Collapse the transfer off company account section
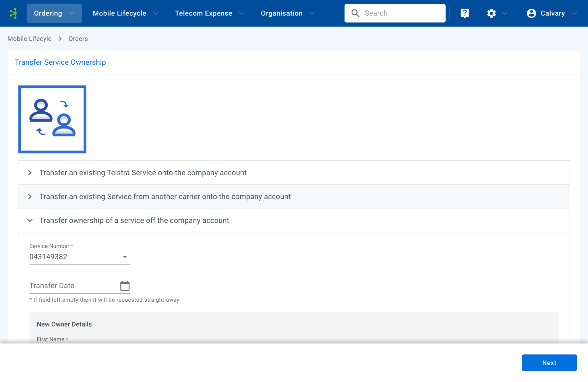The image size is (588, 382). pos(30,220)
